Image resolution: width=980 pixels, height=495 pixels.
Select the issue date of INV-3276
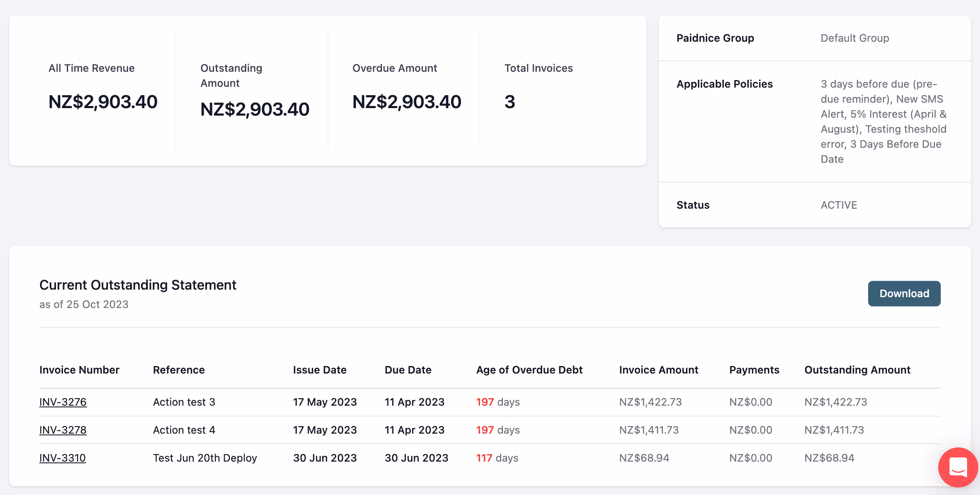pyautogui.click(x=325, y=402)
